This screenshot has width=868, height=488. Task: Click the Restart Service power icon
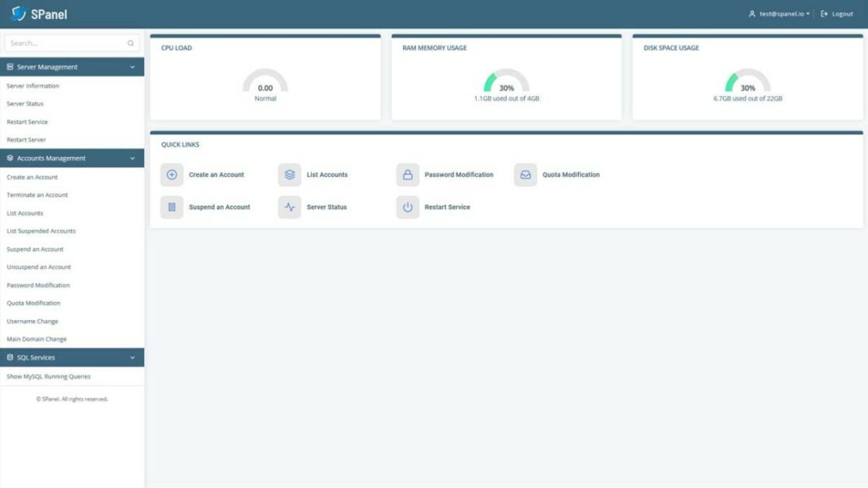tap(407, 207)
